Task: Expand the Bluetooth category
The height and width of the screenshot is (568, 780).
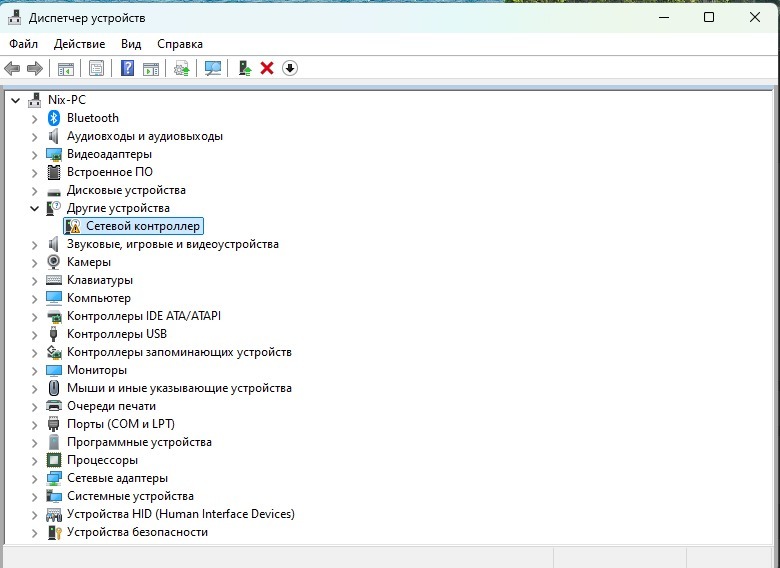Action: [x=34, y=118]
